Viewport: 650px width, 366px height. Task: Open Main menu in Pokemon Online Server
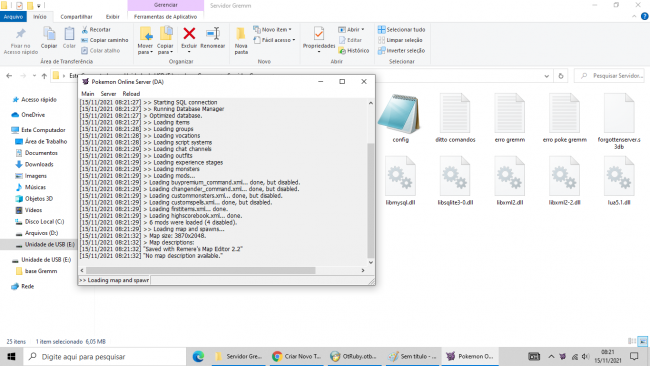point(87,94)
